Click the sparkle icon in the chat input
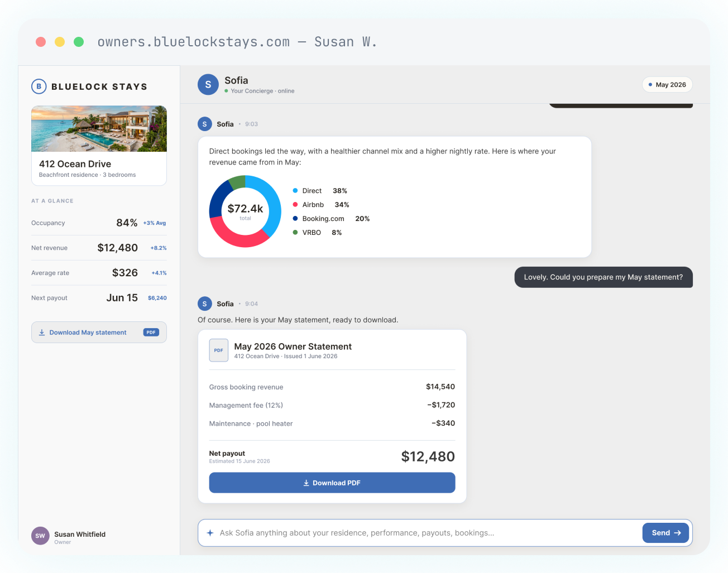This screenshot has width=728, height=573. [210, 533]
